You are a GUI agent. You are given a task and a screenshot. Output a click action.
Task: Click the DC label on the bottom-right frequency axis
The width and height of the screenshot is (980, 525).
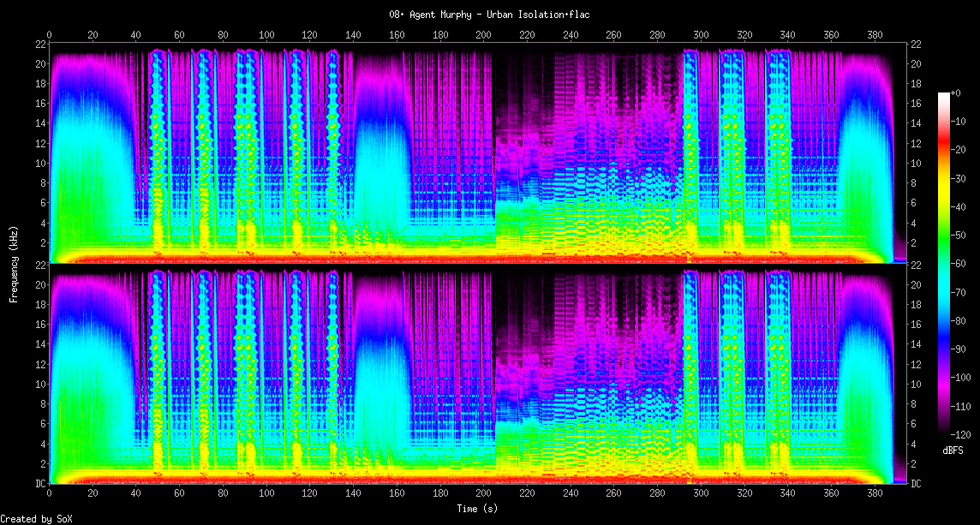pyautogui.click(x=916, y=484)
